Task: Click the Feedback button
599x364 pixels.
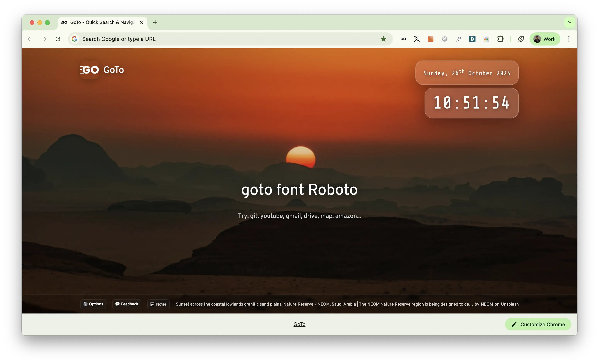Action: pyautogui.click(x=127, y=304)
